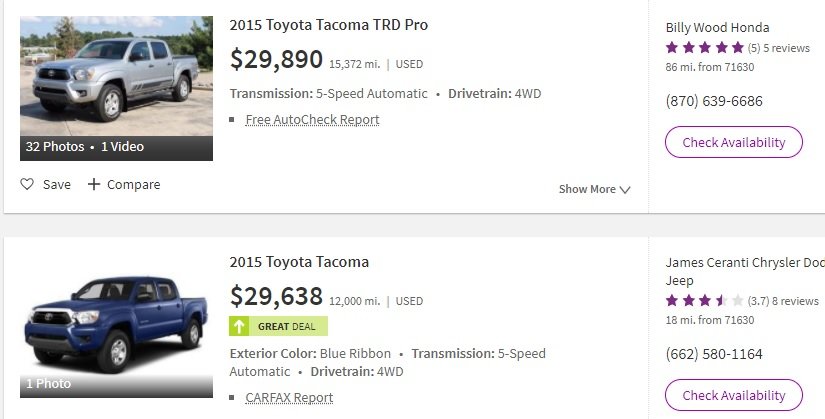Image resolution: width=825 pixels, height=419 pixels.
Task: Click Billy Wood Honda five-star rating
Action: pos(705,48)
